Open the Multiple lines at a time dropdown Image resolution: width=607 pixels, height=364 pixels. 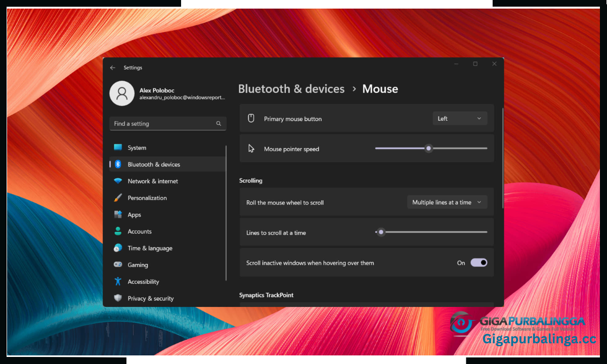(x=447, y=202)
